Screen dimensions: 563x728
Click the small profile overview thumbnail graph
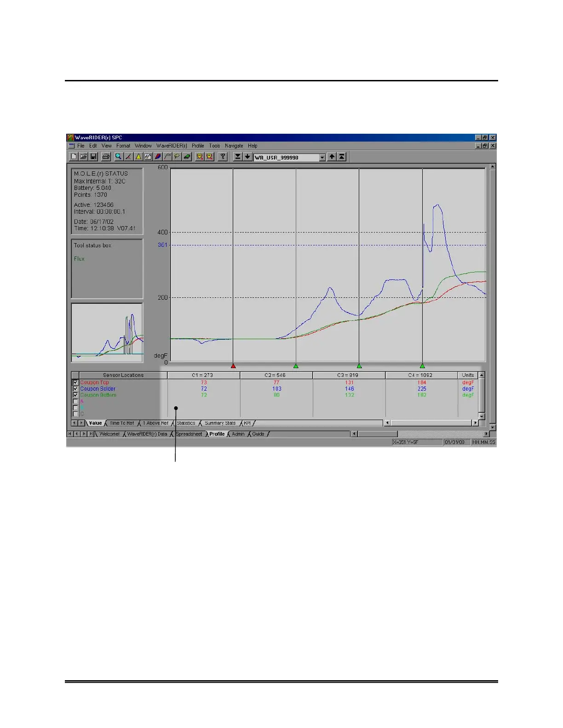pyautogui.click(x=107, y=333)
